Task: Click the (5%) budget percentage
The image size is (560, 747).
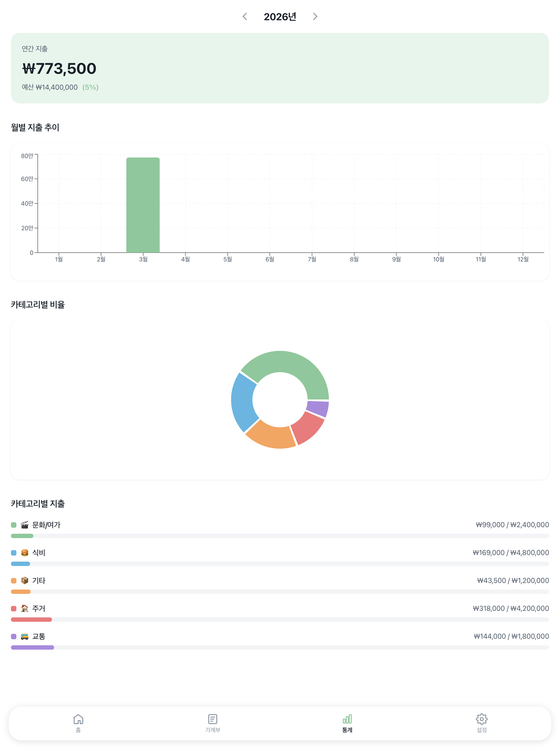Action: (91, 87)
